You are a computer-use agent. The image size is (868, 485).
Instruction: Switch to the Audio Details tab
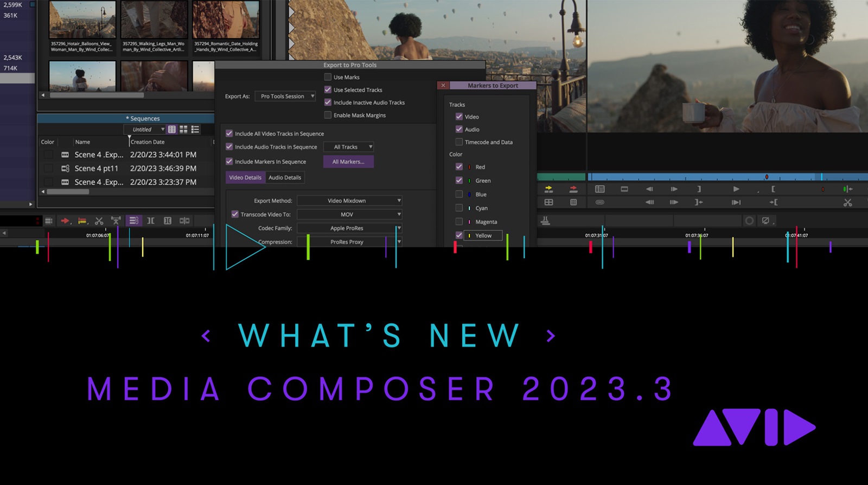pyautogui.click(x=285, y=177)
